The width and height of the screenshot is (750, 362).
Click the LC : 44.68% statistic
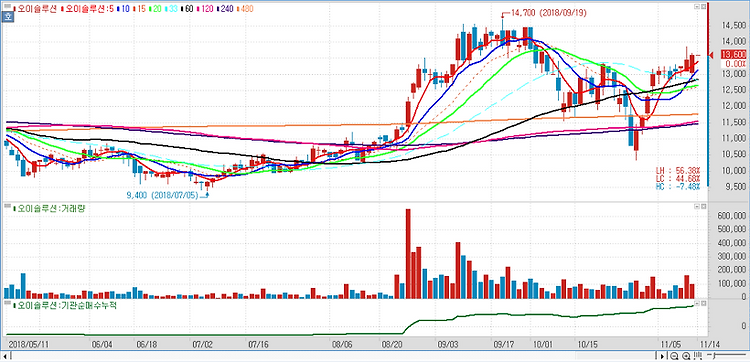tap(679, 178)
